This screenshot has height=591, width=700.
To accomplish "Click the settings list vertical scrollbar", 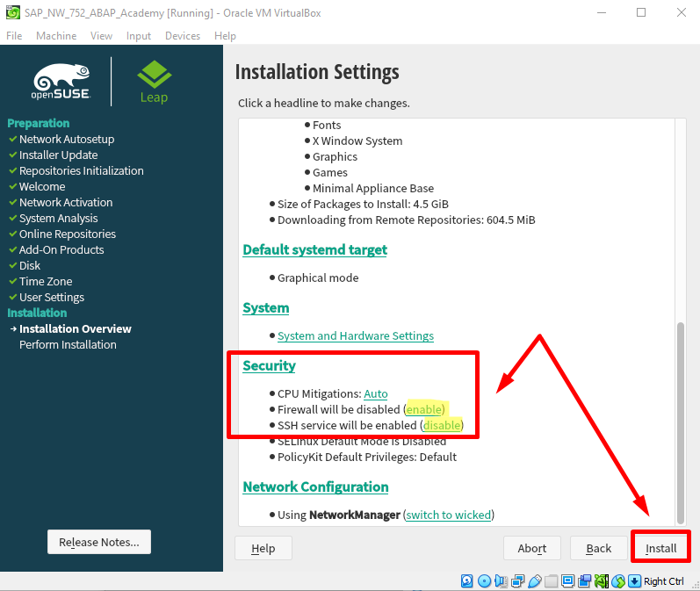I will click(681, 422).
